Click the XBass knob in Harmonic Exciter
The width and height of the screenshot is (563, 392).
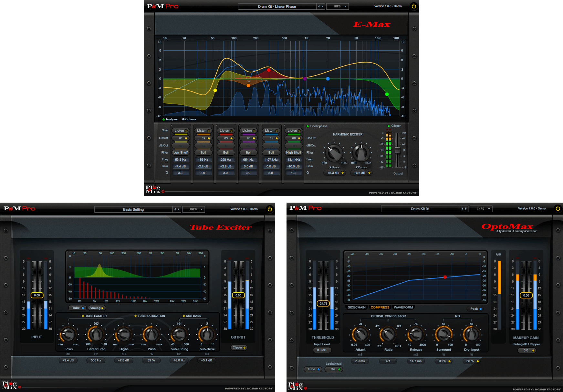[x=334, y=153]
